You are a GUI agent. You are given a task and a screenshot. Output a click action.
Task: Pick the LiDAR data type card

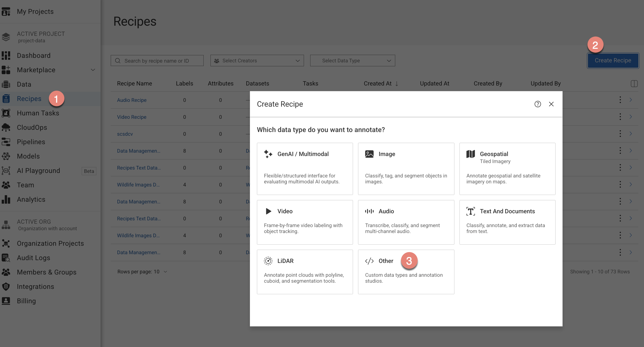coord(305,272)
